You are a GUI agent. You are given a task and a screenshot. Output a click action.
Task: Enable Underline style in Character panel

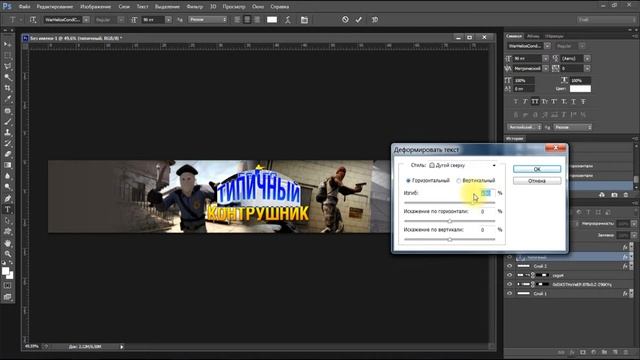[x=573, y=101]
